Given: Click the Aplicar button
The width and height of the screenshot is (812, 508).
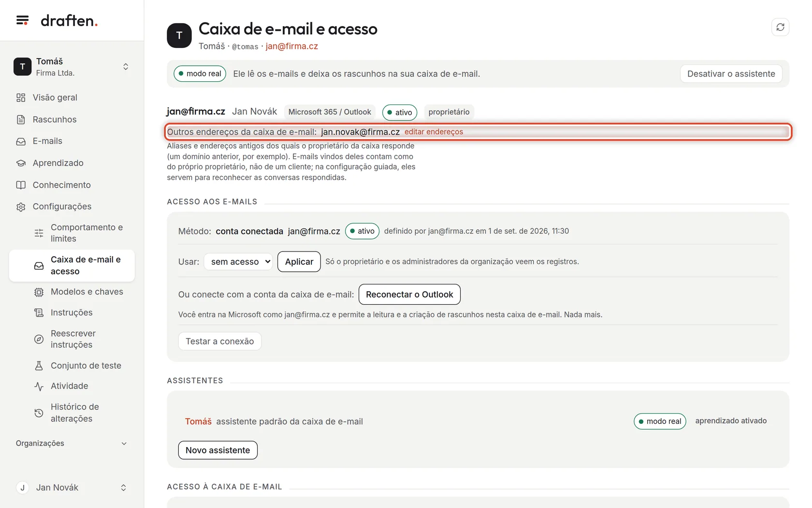Looking at the screenshot, I should click(299, 262).
